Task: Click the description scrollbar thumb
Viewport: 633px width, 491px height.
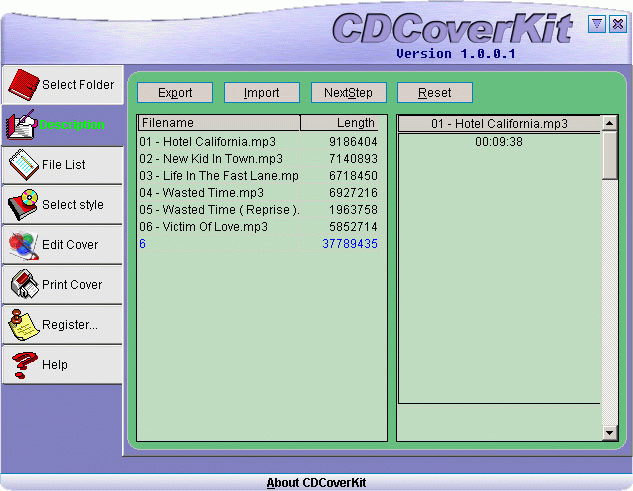Action: pos(610,155)
